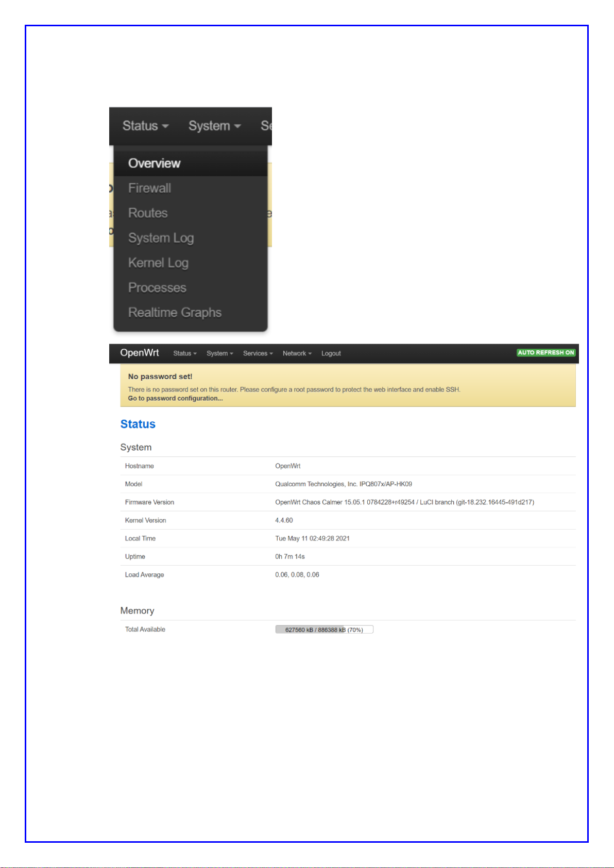Select the Total Available label
The height and width of the screenshot is (868, 614).
145,629
